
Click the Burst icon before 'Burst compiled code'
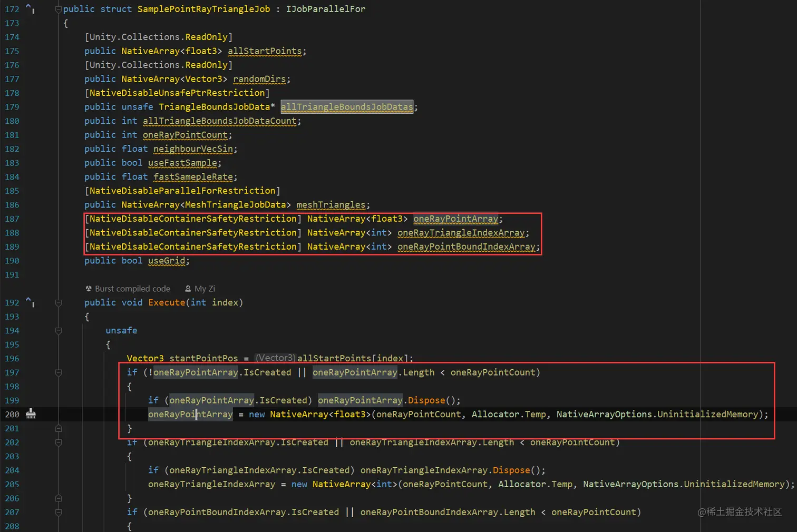pyautogui.click(x=89, y=289)
